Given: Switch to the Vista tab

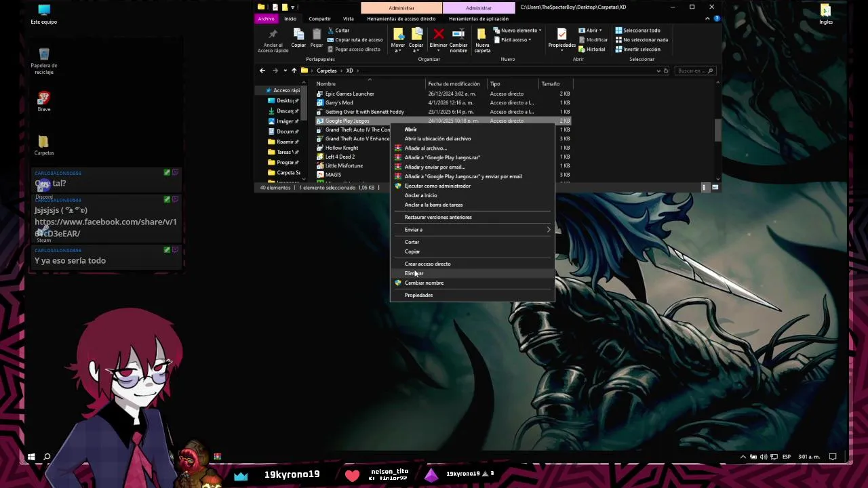Looking at the screenshot, I should (349, 19).
